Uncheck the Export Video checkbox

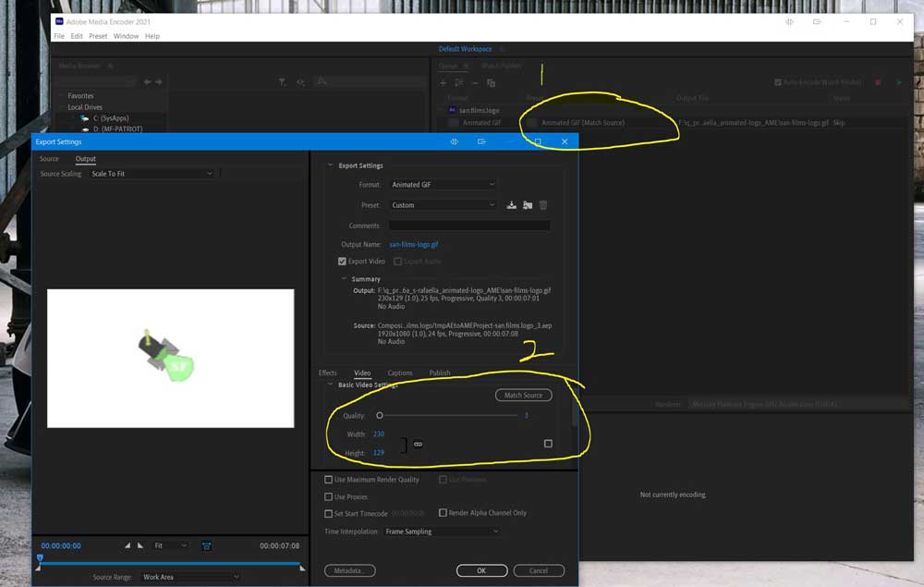click(x=343, y=262)
